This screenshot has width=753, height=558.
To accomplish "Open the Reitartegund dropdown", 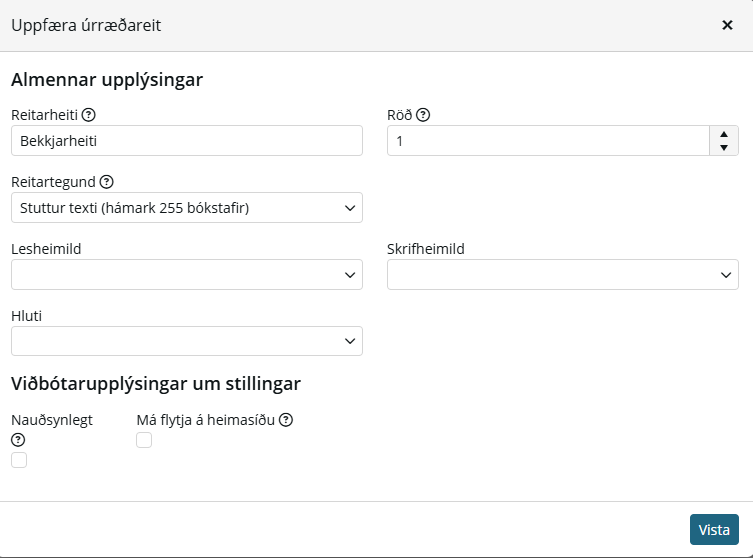I will point(187,207).
